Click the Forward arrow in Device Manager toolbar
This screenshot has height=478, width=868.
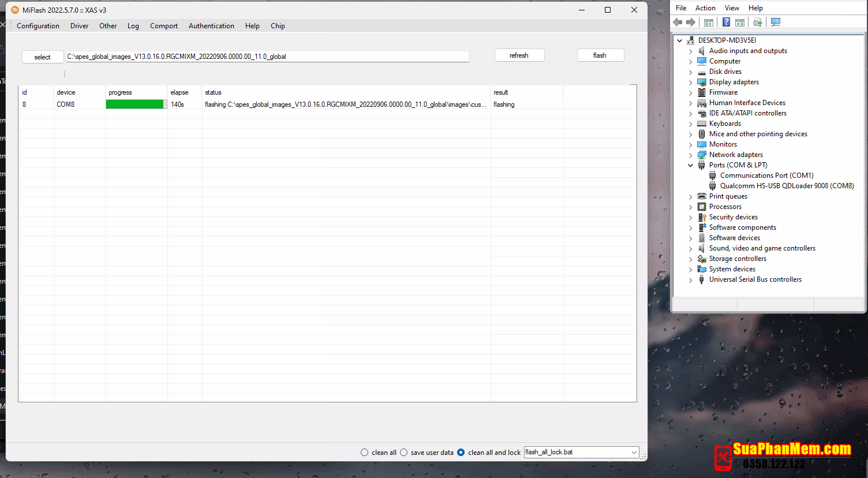pos(691,23)
